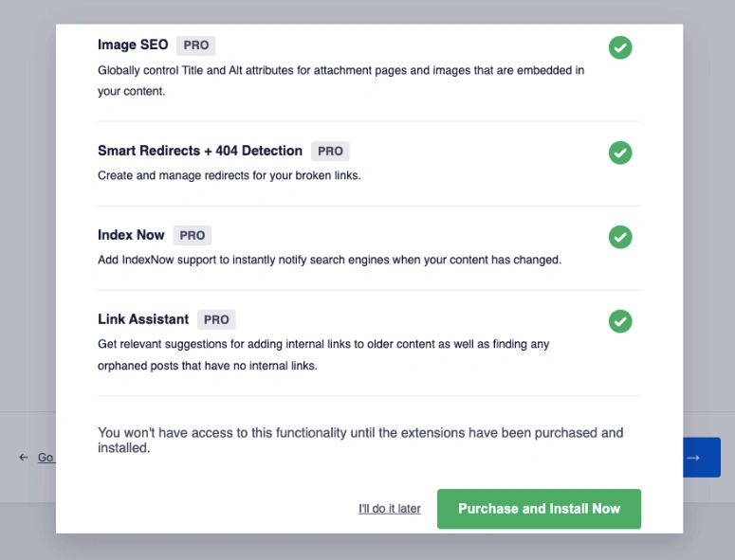
Task: Select the Index Now heading
Action: (131, 235)
